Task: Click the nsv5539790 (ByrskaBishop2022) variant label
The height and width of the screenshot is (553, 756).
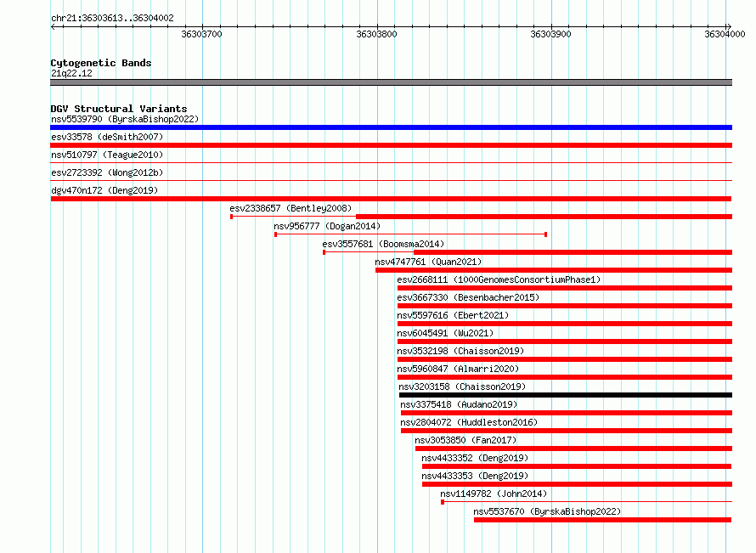Action: (x=125, y=119)
